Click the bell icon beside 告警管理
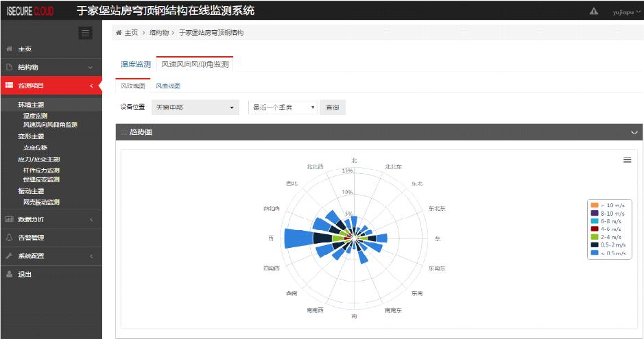The width and height of the screenshot is (644, 339). pyautogui.click(x=9, y=238)
